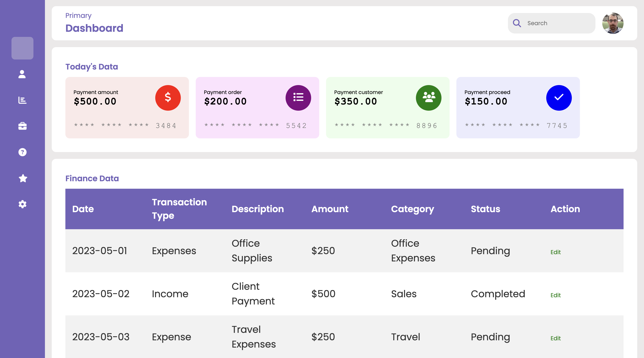Click the payment proceed checkmark icon
Screen dimensions: 644x358
tap(559, 97)
